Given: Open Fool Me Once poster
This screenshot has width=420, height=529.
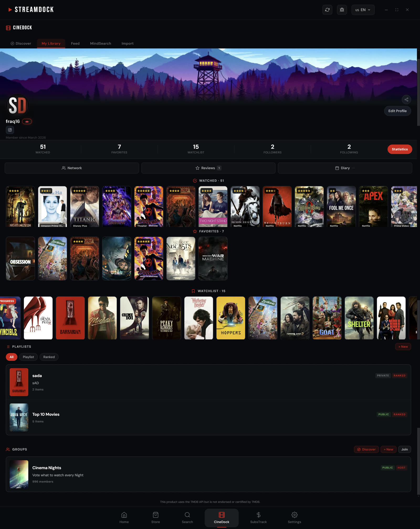Looking at the screenshot, I should point(341,206).
